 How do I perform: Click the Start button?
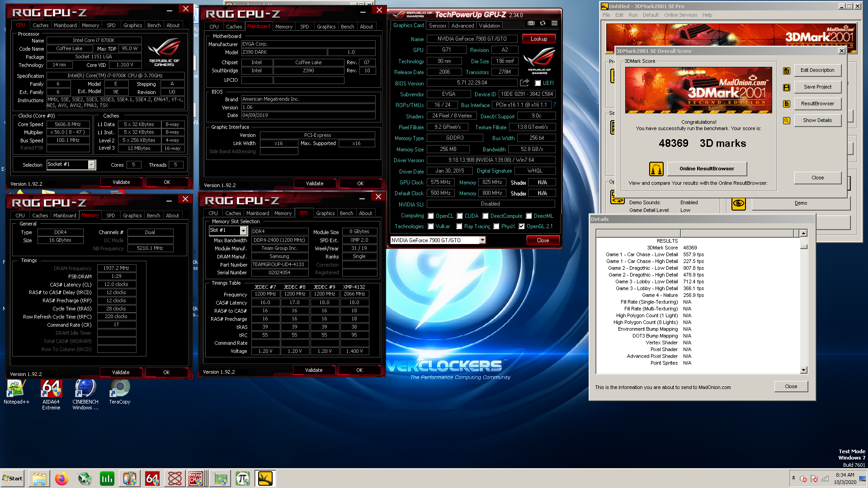pos(13,479)
